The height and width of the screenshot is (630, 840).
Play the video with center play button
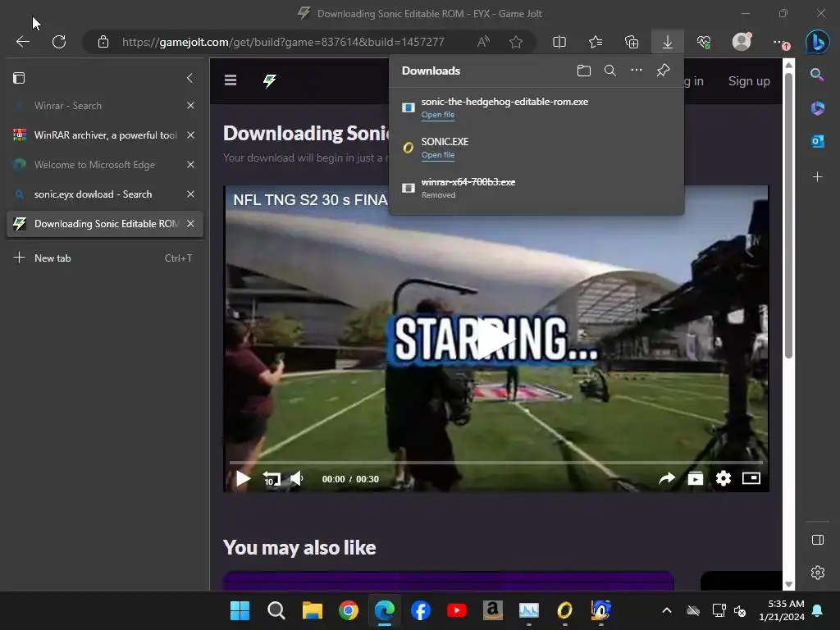[495, 339]
